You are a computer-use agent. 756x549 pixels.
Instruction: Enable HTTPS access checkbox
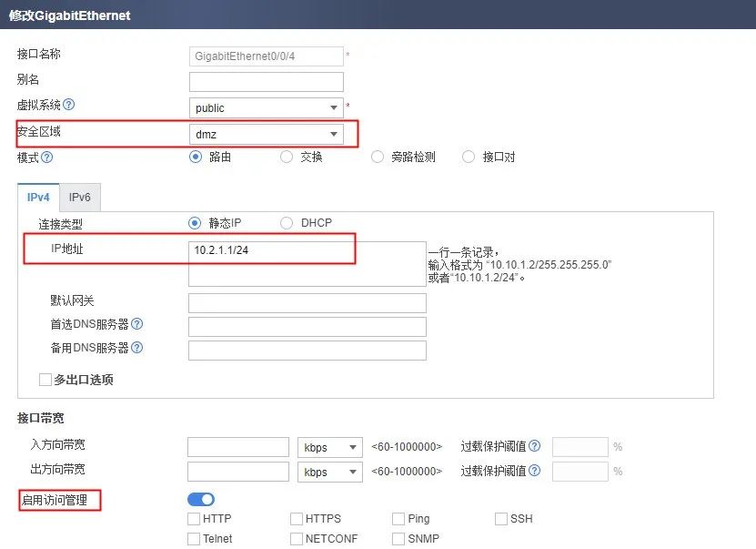(x=297, y=519)
